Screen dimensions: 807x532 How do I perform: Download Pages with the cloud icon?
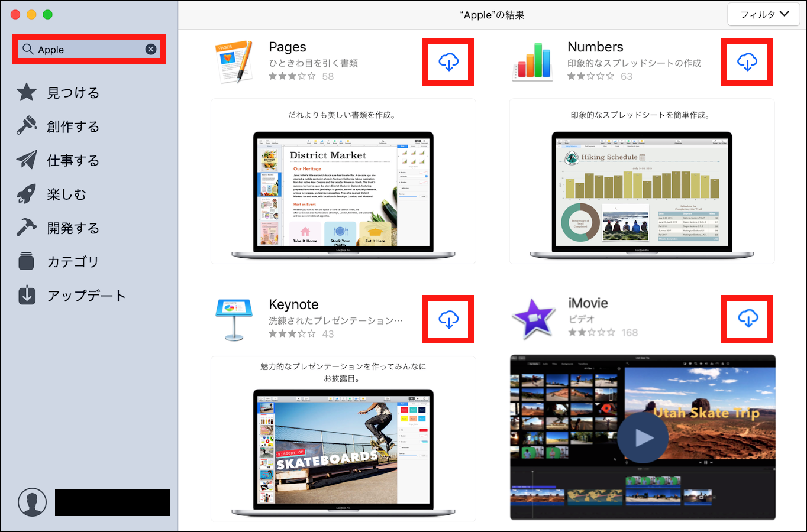(x=448, y=62)
